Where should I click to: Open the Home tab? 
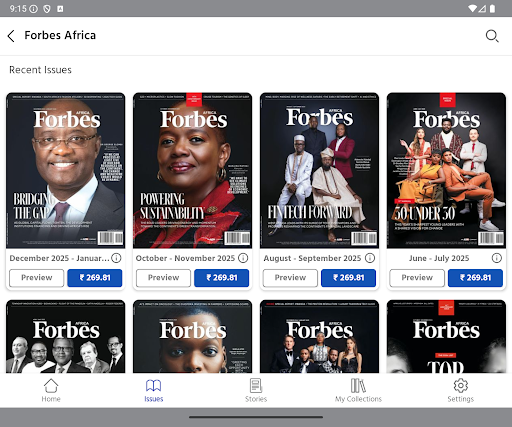point(51,390)
